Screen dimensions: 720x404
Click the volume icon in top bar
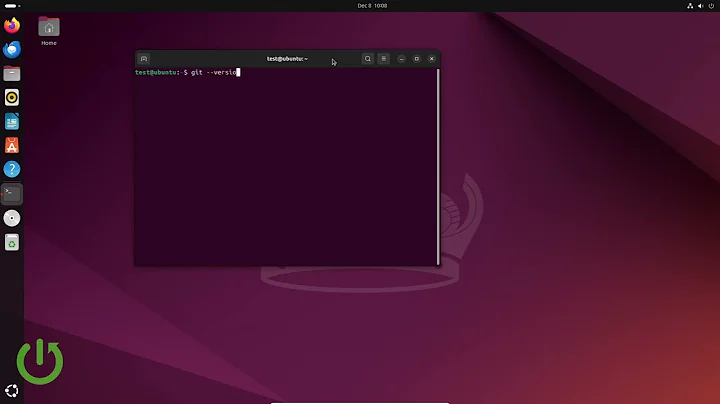(701, 6)
